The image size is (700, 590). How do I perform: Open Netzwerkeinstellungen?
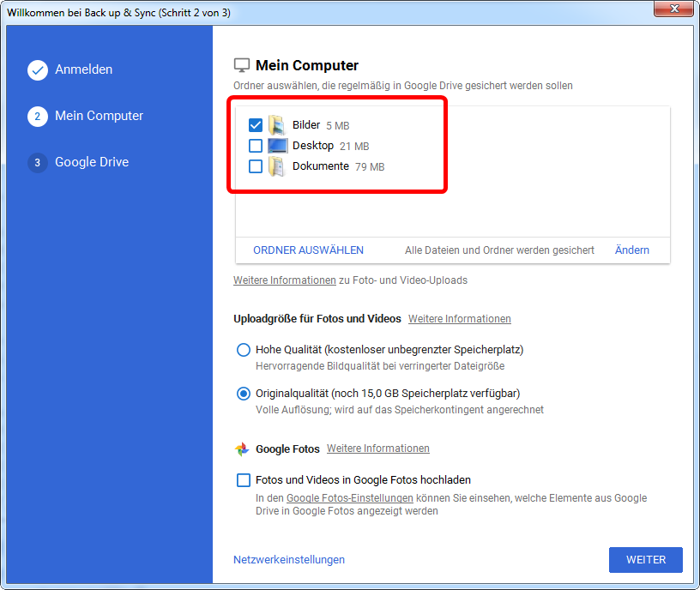tap(289, 560)
